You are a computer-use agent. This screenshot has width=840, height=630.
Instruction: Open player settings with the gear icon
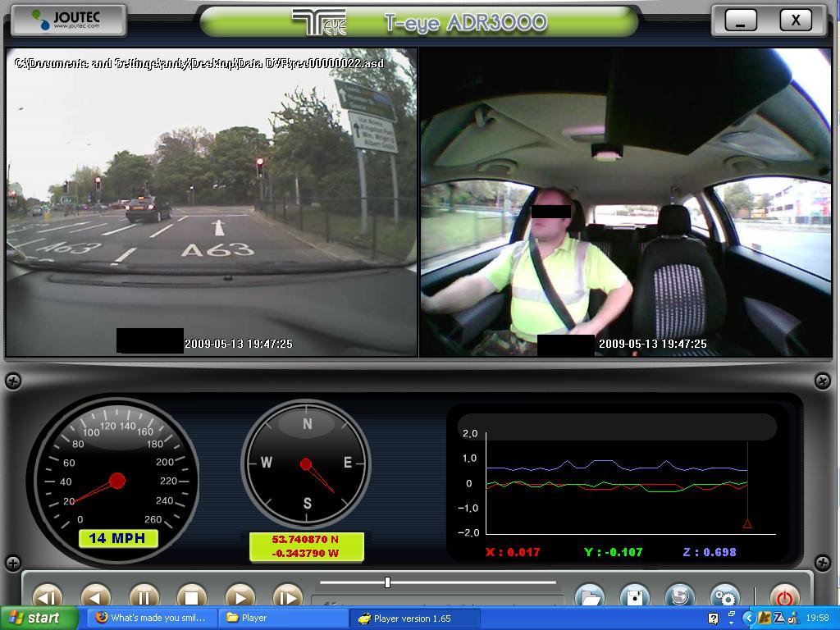pos(725,597)
